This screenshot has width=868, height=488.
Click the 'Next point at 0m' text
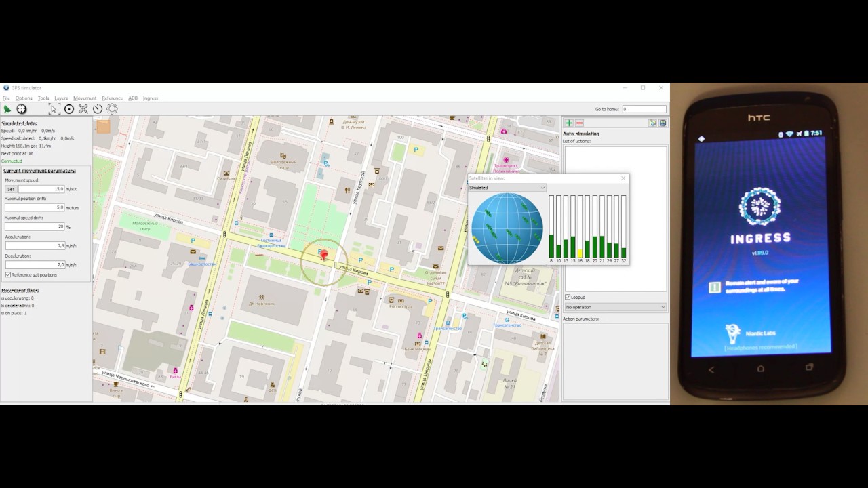17,154
